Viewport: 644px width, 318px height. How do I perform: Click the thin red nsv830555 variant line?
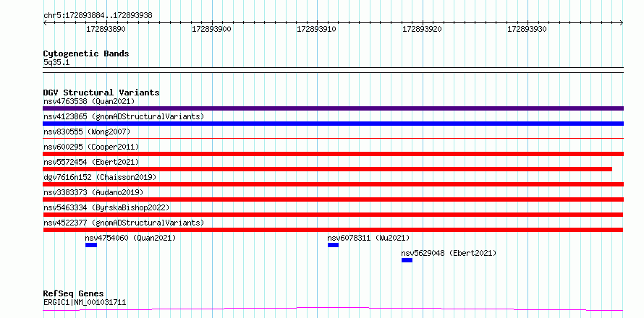(333, 139)
